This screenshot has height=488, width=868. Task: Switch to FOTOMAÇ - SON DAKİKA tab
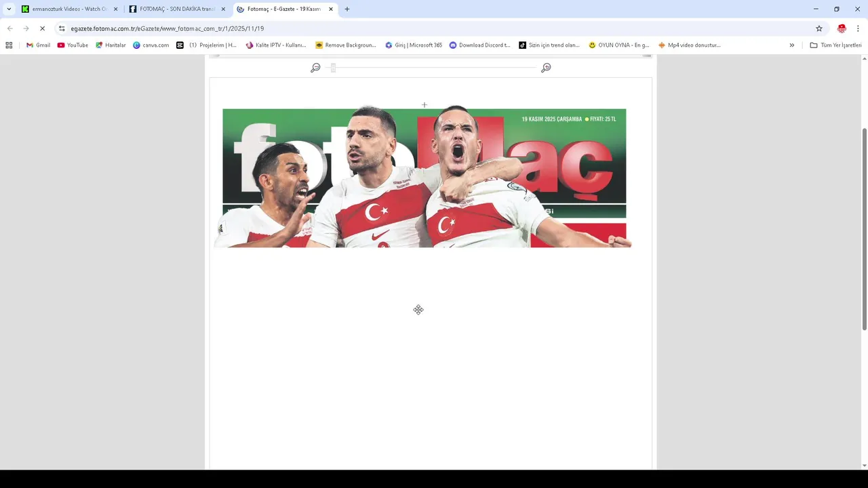pos(177,9)
